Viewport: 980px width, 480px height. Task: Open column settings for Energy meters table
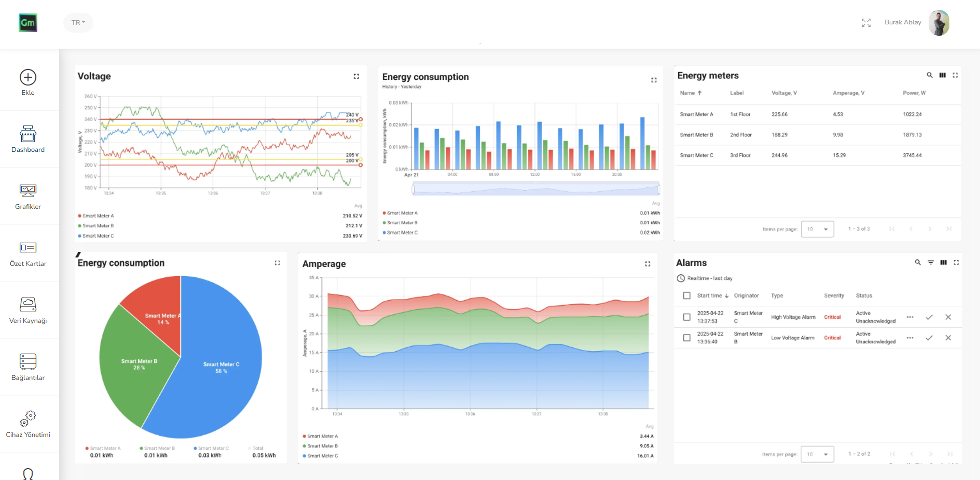click(942, 75)
